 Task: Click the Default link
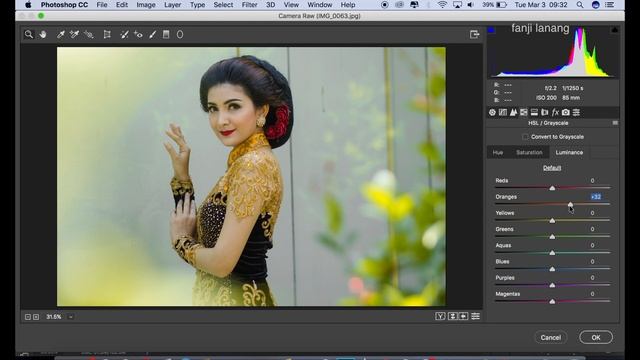(x=552, y=168)
